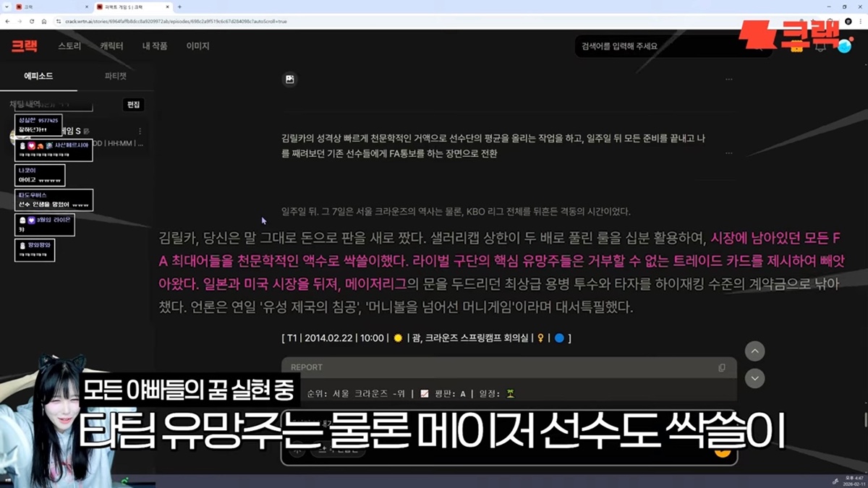Open the 스토리 menu in the header

point(69,46)
